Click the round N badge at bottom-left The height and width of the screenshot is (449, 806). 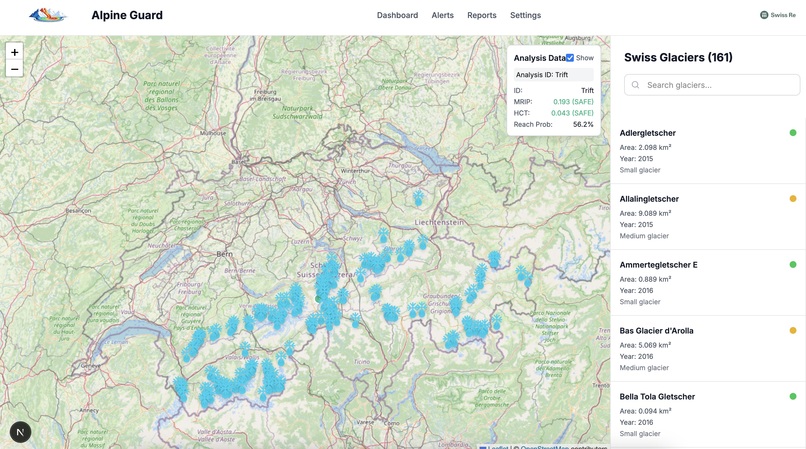[x=21, y=432]
